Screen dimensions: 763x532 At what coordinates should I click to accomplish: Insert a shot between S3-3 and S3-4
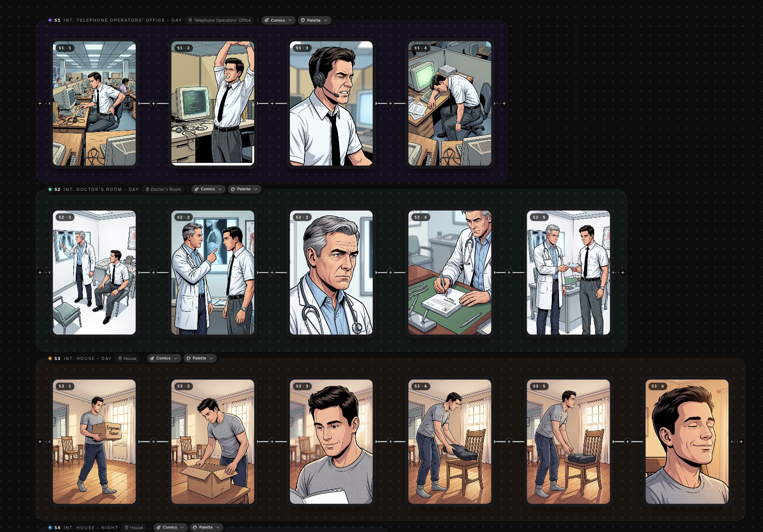[391, 441]
